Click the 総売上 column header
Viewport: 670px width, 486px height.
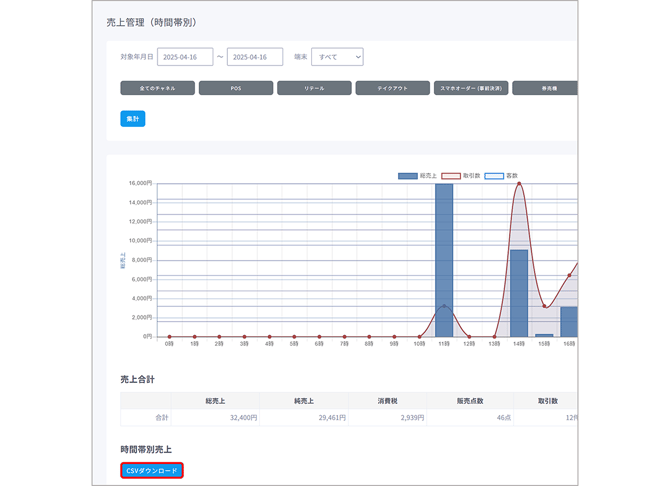[215, 401]
